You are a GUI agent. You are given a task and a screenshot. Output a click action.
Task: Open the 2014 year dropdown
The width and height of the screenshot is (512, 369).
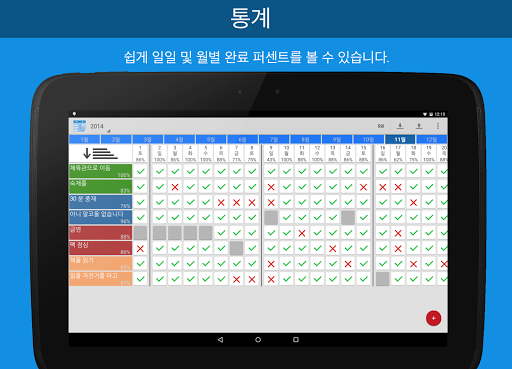pyautogui.click(x=99, y=127)
